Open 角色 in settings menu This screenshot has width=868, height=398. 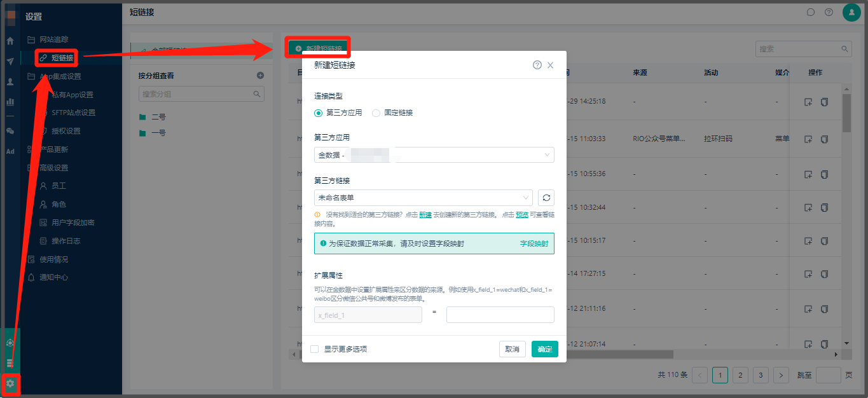(59, 205)
